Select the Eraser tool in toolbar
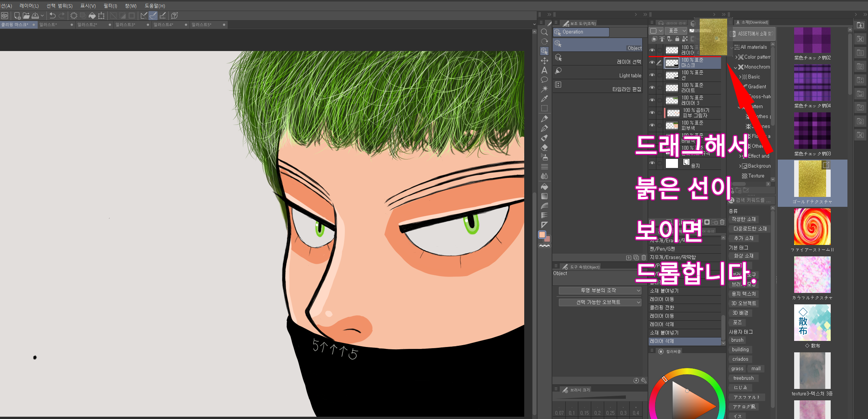Screen dimensions: 868x419 coord(544,147)
